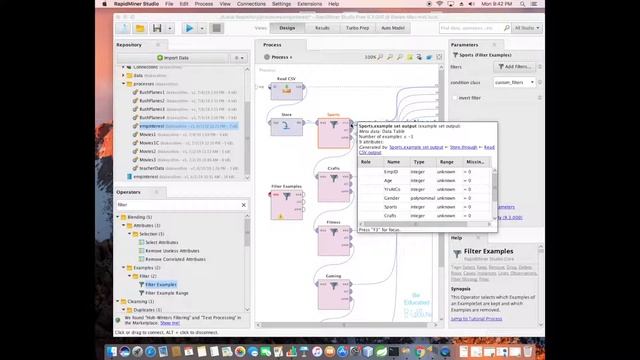Switch to the Turbo Prep view
Viewport: 640px width, 360px height.
point(358,28)
